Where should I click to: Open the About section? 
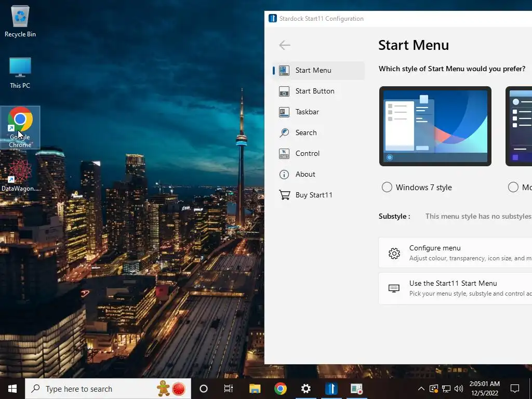(318, 174)
